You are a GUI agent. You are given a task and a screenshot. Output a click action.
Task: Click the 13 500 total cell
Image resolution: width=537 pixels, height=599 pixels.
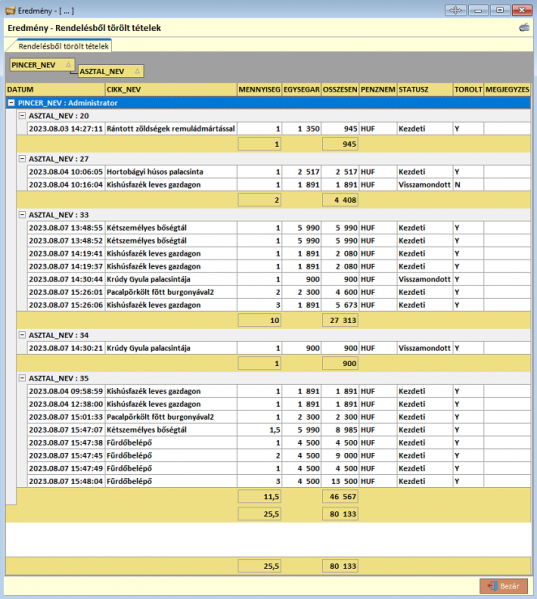click(x=340, y=481)
